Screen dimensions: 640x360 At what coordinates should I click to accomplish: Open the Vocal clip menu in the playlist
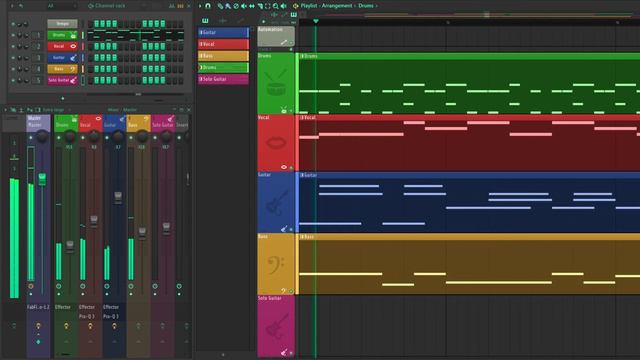click(302, 118)
